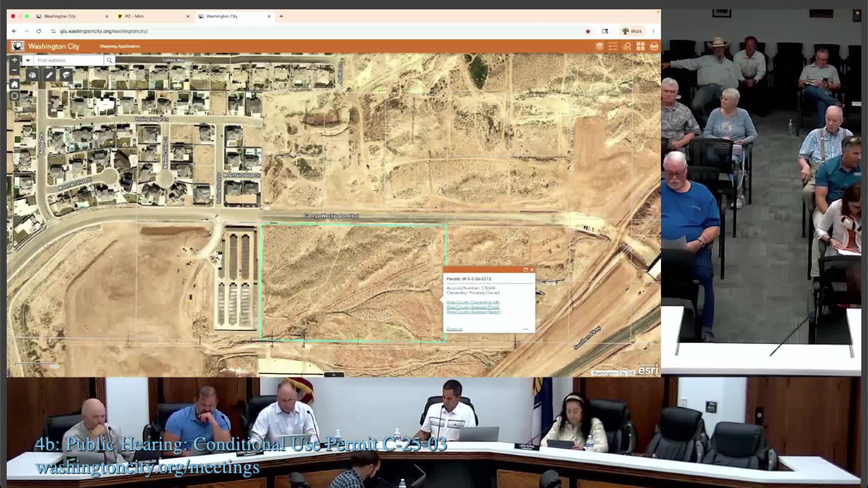Expand the bottom attribute table arrow
The height and width of the screenshot is (488, 868).
334,375
